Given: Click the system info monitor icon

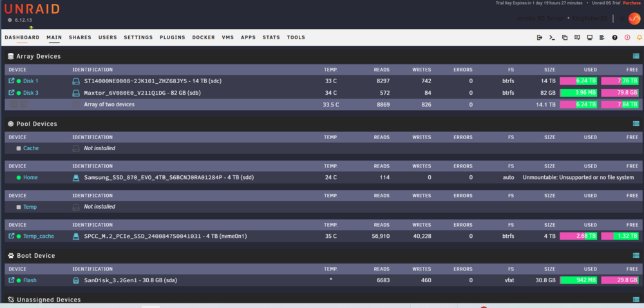Looking at the screenshot, I should (x=590, y=37).
